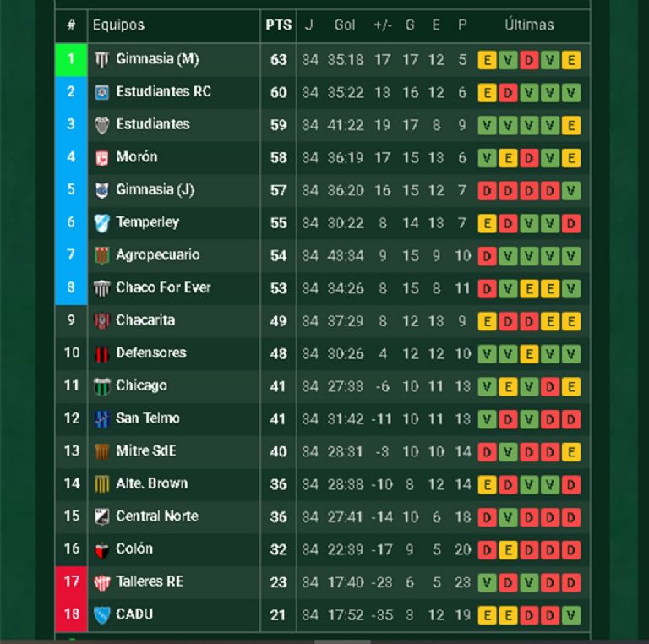
Task: Sort by the Gol column header
Action: coord(345,25)
